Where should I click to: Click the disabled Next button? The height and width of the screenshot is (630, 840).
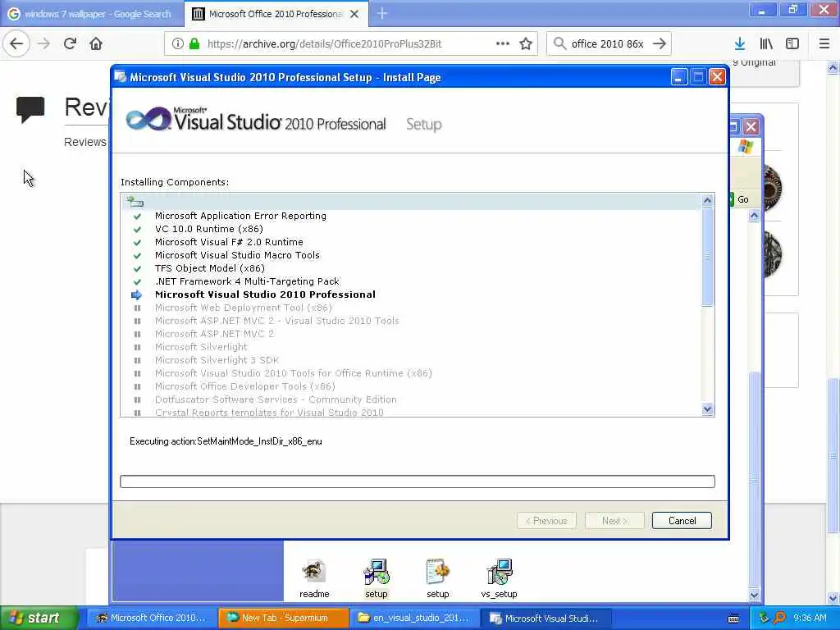pos(614,521)
